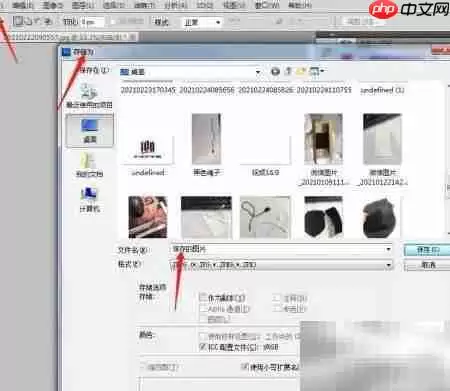Open the 滤镜 (Filter) menu
This screenshot has height=391, width=450.
pos(144,5)
